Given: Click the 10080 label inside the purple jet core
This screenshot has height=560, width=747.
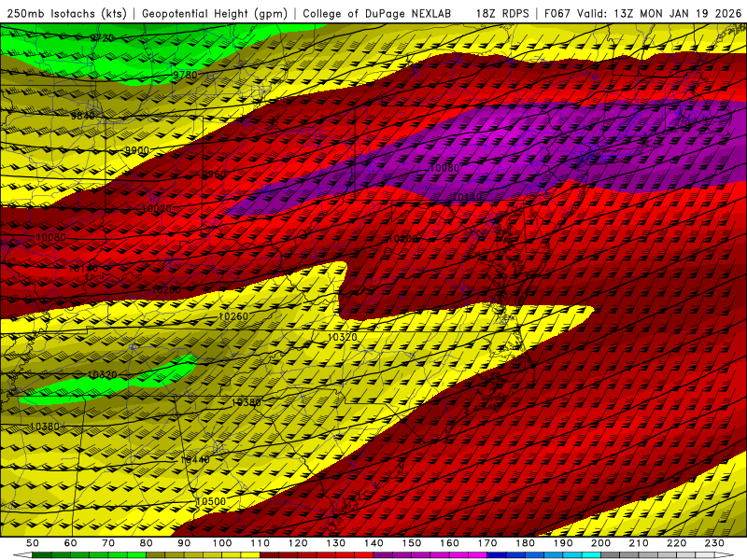Looking at the screenshot, I should click(x=445, y=168).
